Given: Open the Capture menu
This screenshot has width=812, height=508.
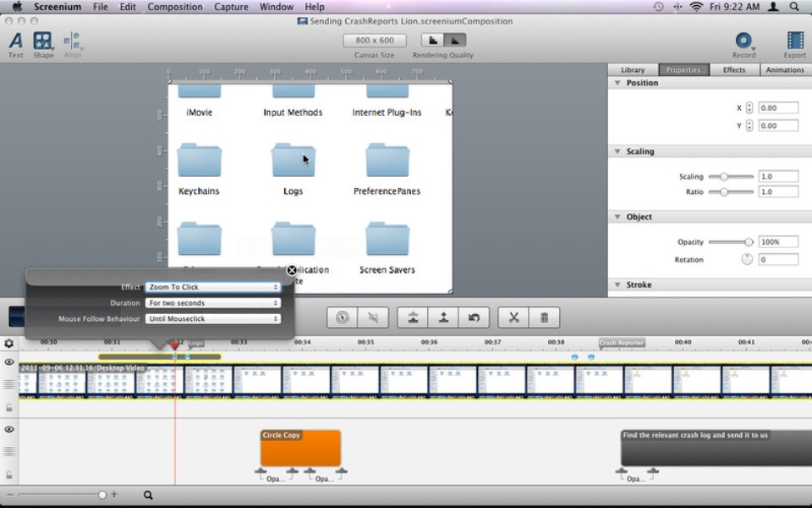Looking at the screenshot, I should coord(231,7).
